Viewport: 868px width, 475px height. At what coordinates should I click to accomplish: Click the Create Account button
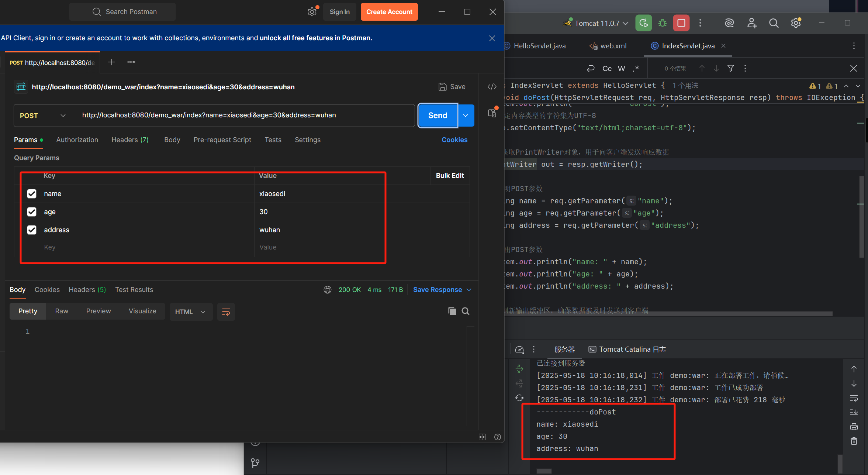(x=389, y=12)
